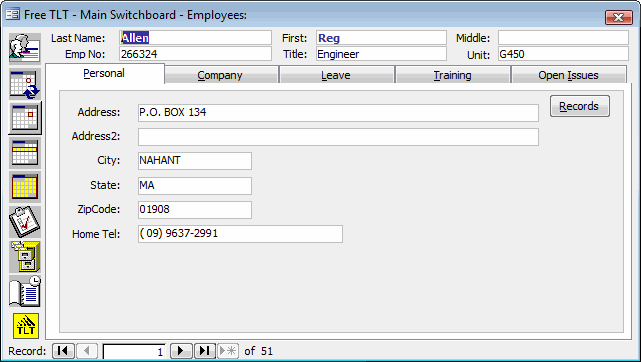
Task: Select the day-view calendar icon
Action: [x=25, y=118]
